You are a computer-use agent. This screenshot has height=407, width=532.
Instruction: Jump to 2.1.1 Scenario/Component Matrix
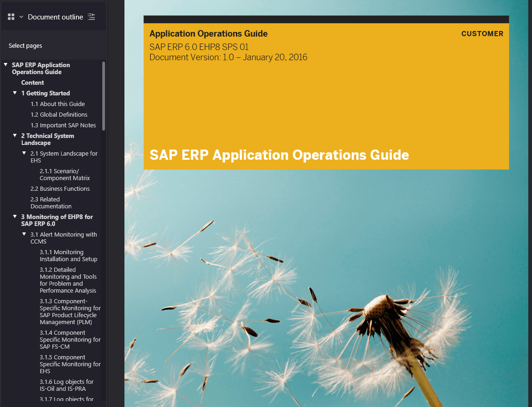click(65, 175)
